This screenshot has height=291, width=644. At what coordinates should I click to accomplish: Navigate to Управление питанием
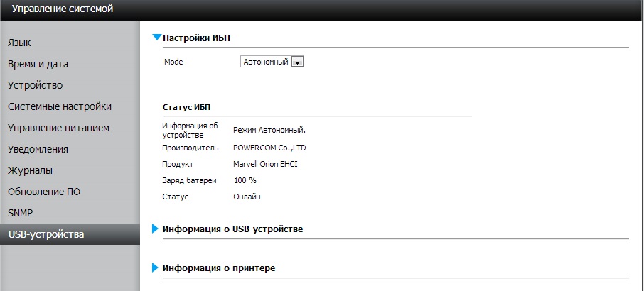click(x=58, y=128)
